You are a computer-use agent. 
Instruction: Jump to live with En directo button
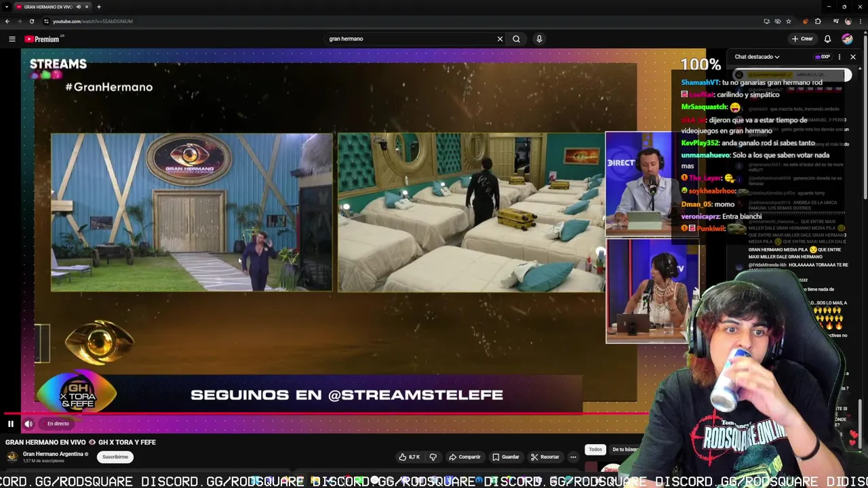58,424
